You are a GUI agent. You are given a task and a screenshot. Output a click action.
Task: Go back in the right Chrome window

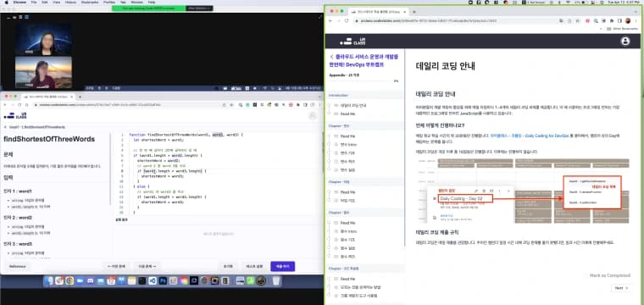(331, 20)
